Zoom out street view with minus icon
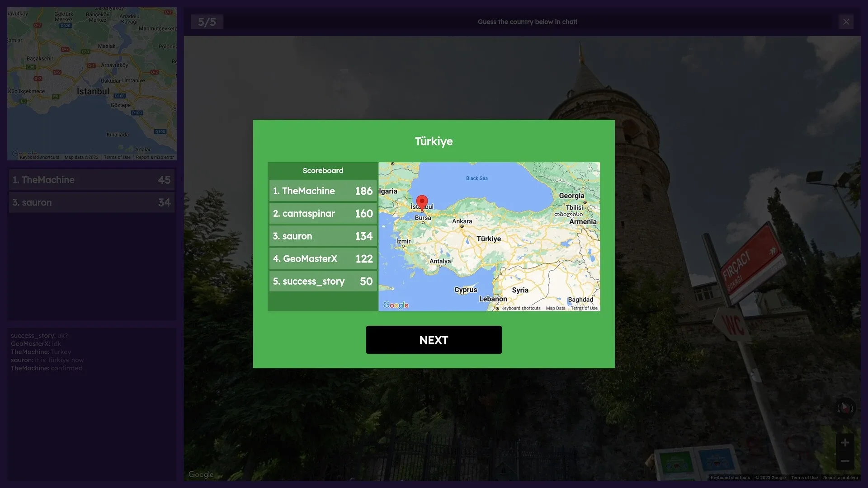Image resolution: width=868 pixels, height=488 pixels. 844,461
